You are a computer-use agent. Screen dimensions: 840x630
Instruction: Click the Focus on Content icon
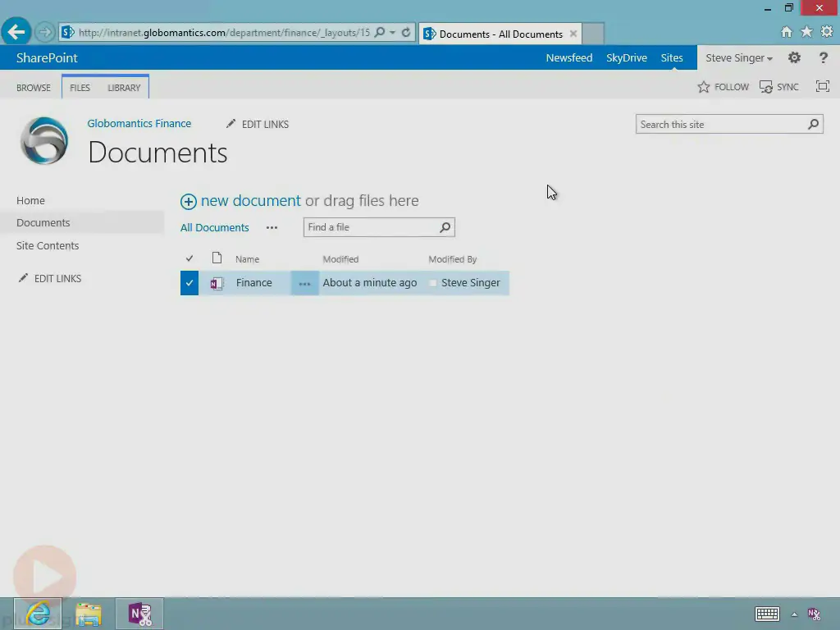[822, 86]
